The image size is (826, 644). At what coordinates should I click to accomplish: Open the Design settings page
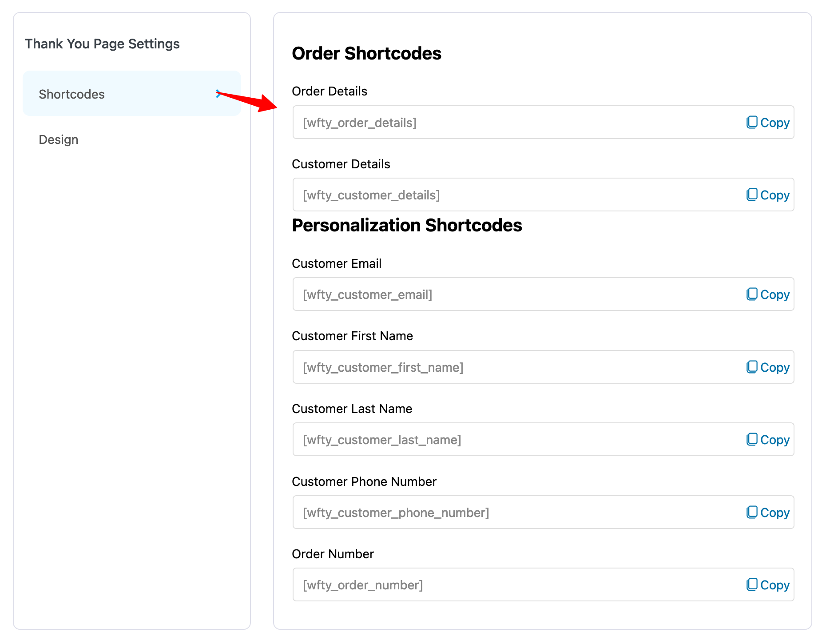(x=58, y=139)
